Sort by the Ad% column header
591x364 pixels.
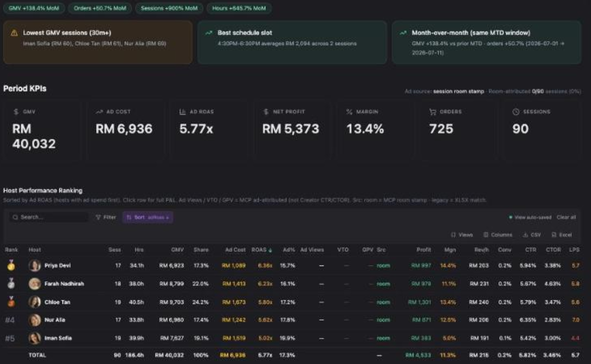click(x=289, y=250)
